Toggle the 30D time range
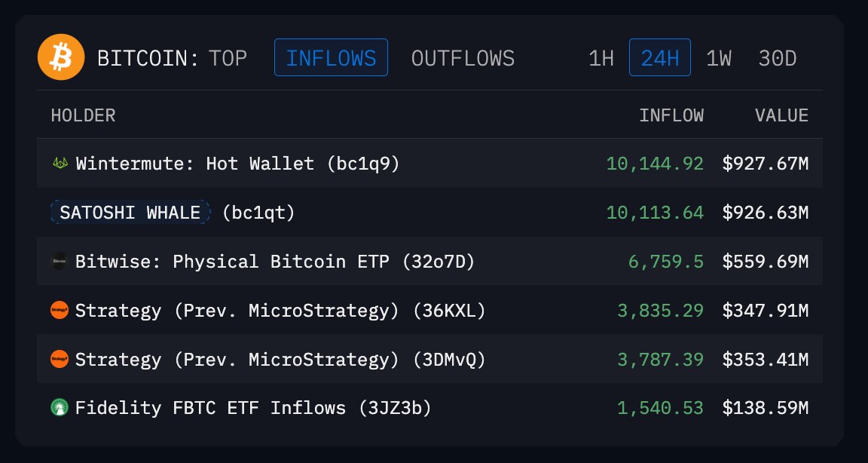 click(x=777, y=57)
